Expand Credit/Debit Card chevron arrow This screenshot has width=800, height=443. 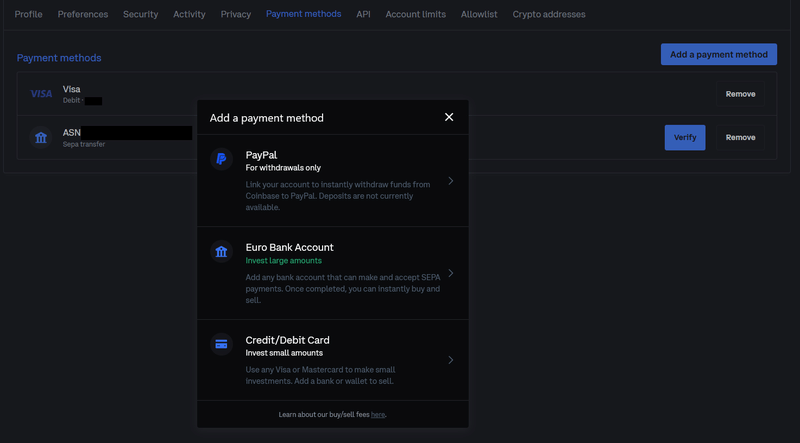(x=451, y=360)
